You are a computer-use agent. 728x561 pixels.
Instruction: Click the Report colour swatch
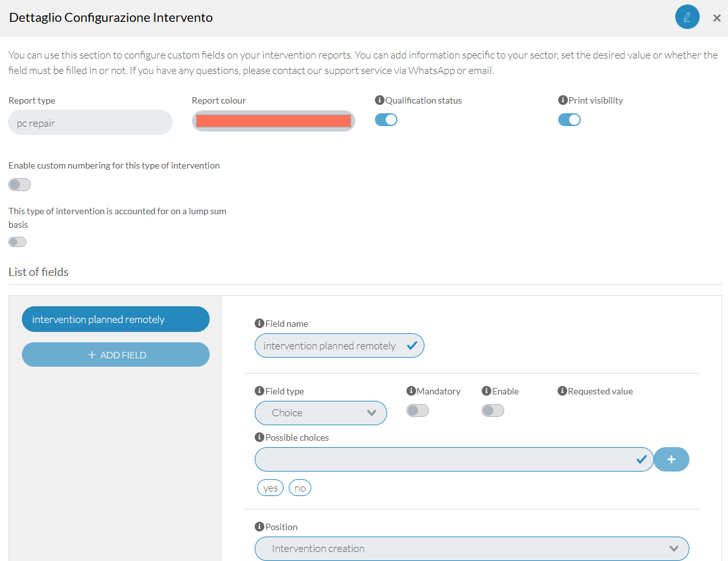click(x=273, y=121)
